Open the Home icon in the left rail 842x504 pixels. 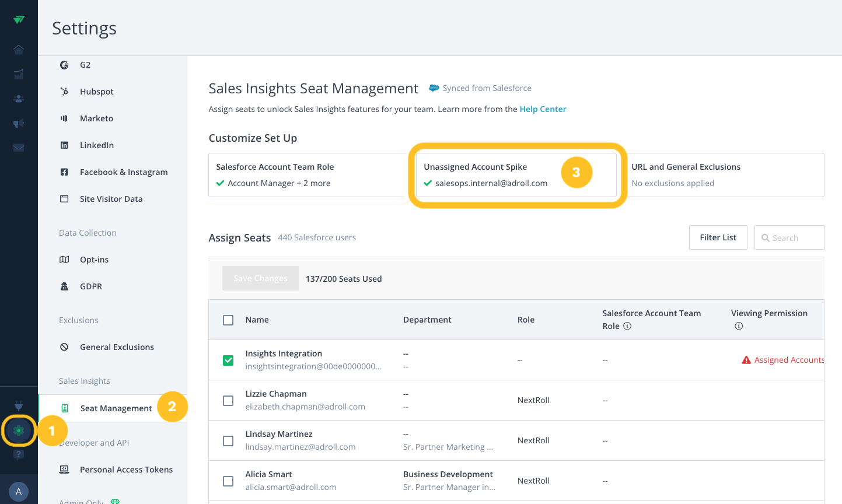tap(19, 49)
